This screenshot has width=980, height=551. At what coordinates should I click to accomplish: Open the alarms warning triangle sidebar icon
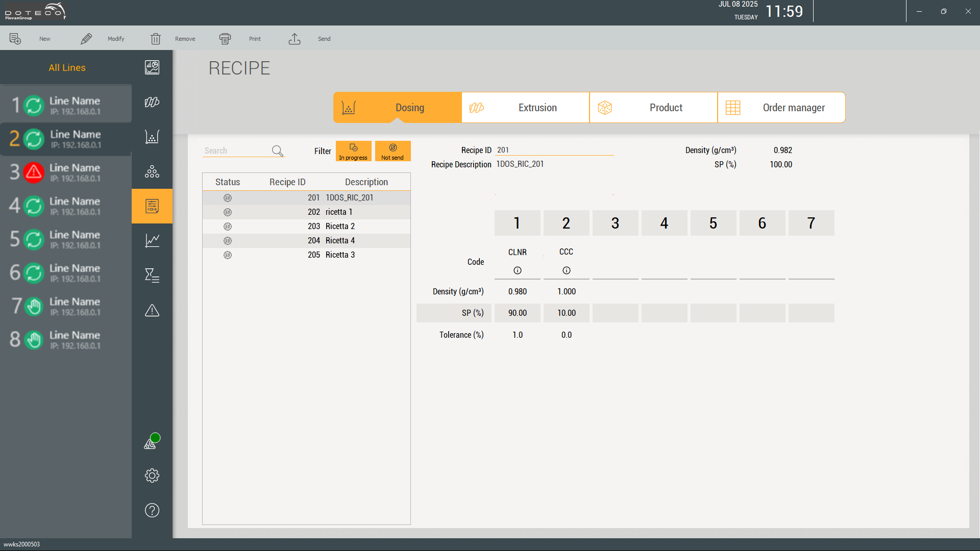[152, 310]
